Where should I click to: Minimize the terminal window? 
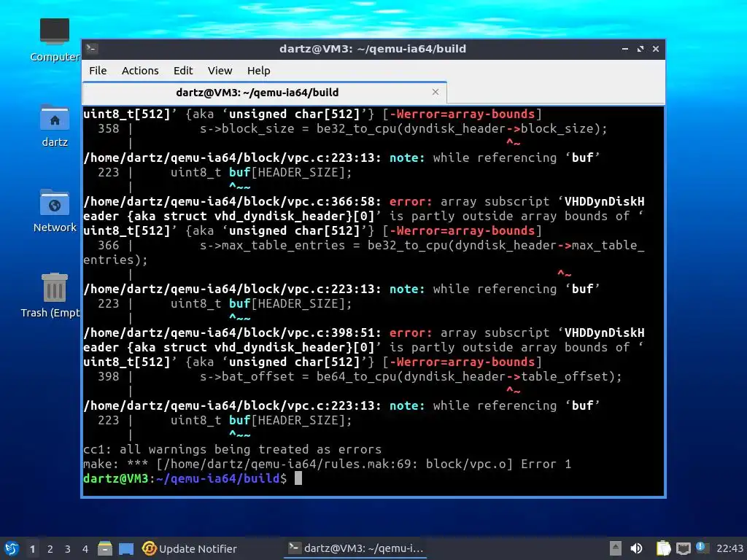625,49
